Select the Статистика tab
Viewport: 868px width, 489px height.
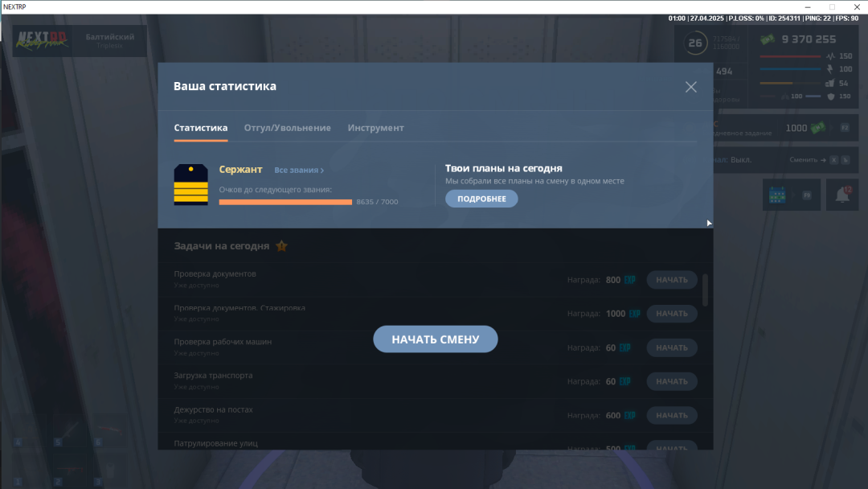(x=200, y=128)
